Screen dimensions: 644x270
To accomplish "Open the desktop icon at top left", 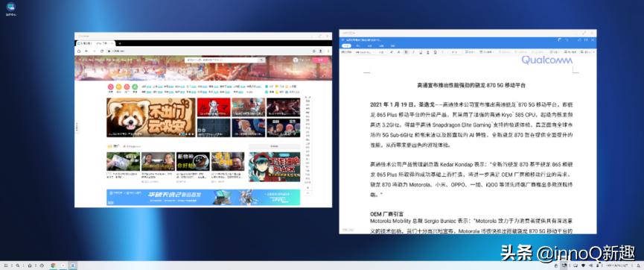I will 11,9.
